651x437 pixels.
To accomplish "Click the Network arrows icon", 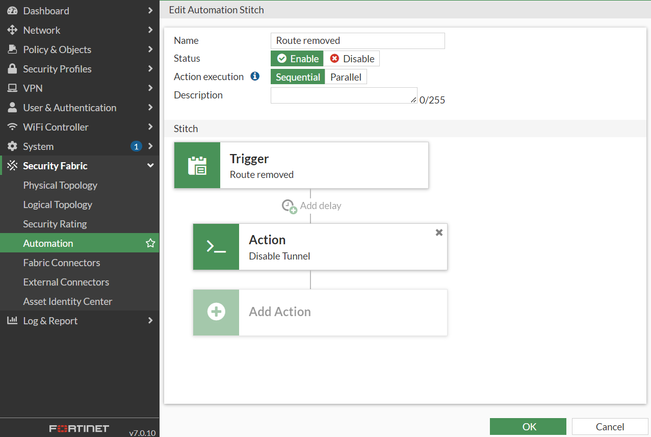I will click(x=12, y=30).
